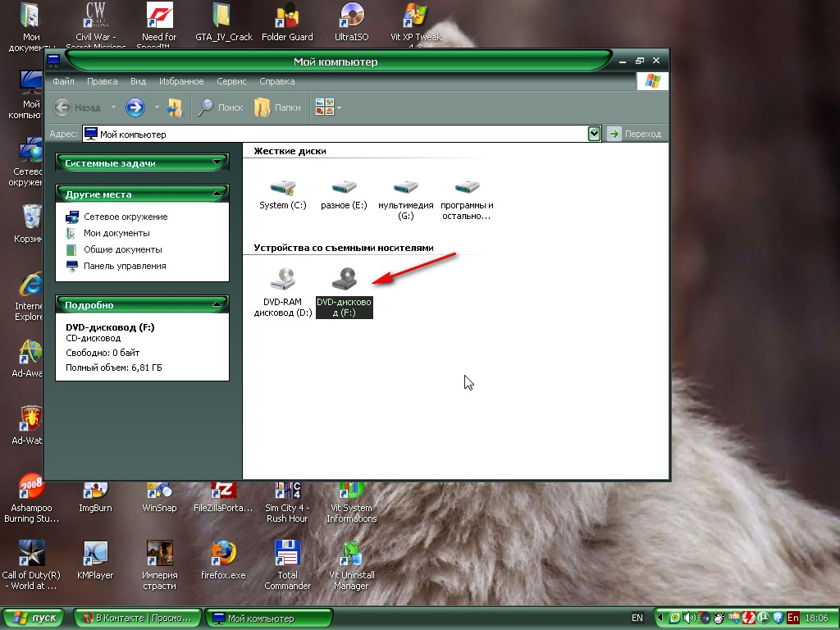Open the Файл menu

pyautogui.click(x=63, y=81)
